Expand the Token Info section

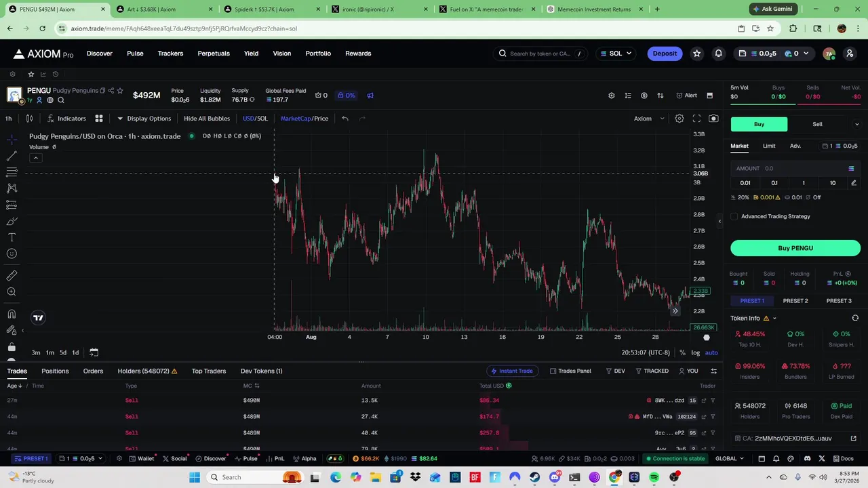pos(774,319)
